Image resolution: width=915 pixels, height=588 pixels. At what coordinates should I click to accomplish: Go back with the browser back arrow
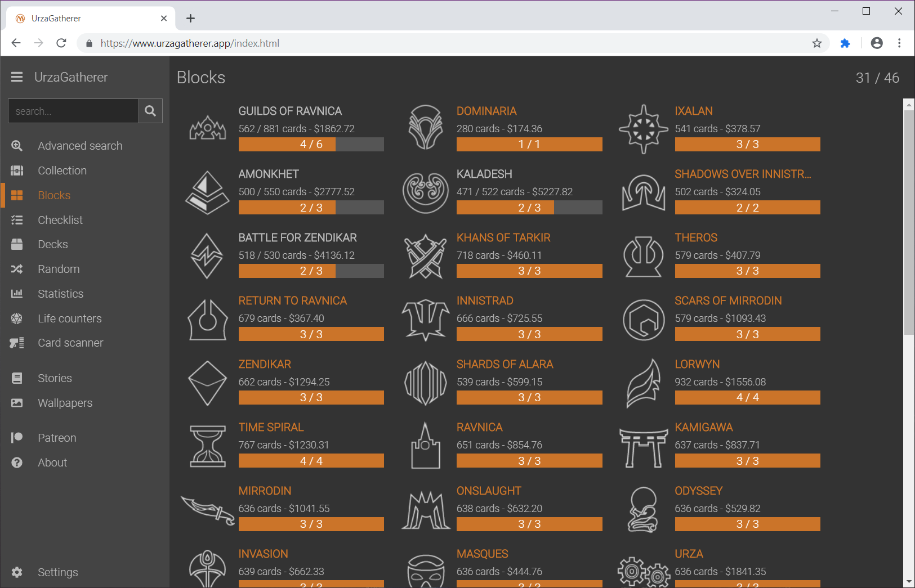pos(16,43)
